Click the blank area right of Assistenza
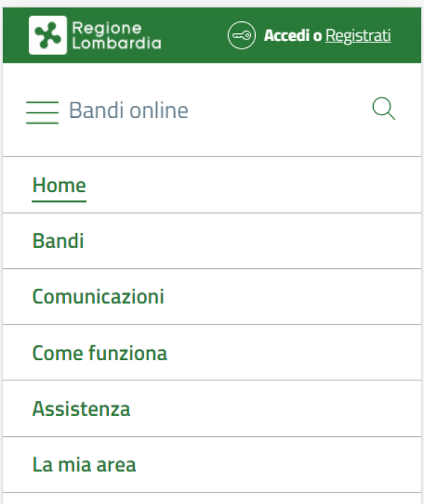 click(x=283, y=409)
